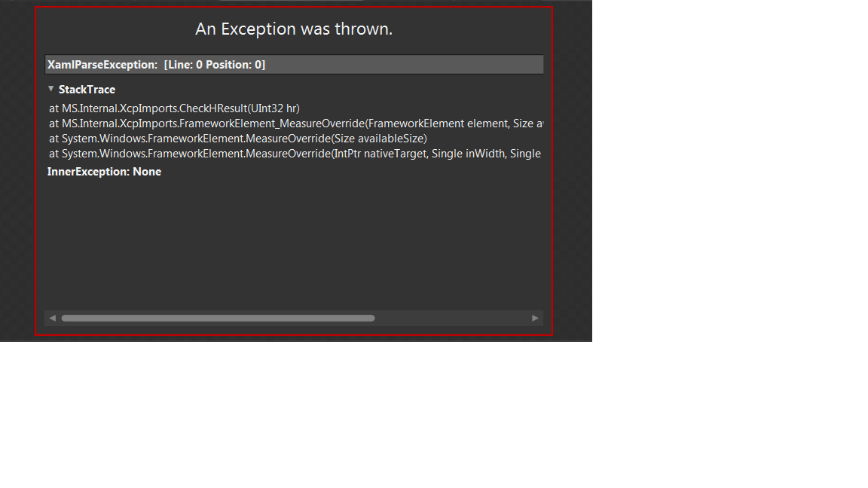Click the InnerException label
868x488 pixels.
pos(89,172)
